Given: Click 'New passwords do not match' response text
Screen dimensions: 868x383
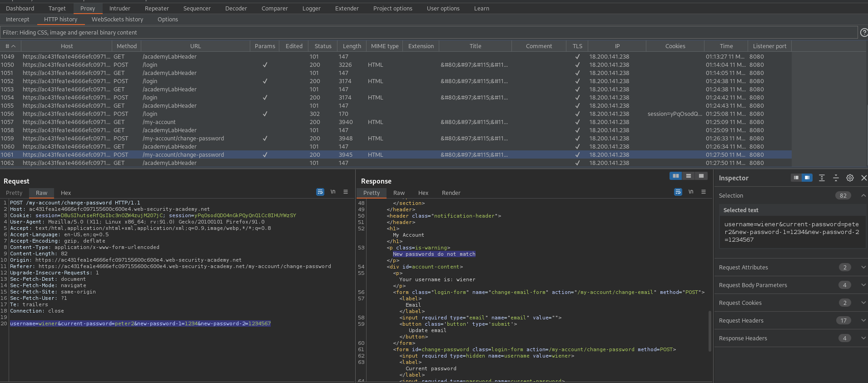Looking at the screenshot, I should (x=434, y=254).
